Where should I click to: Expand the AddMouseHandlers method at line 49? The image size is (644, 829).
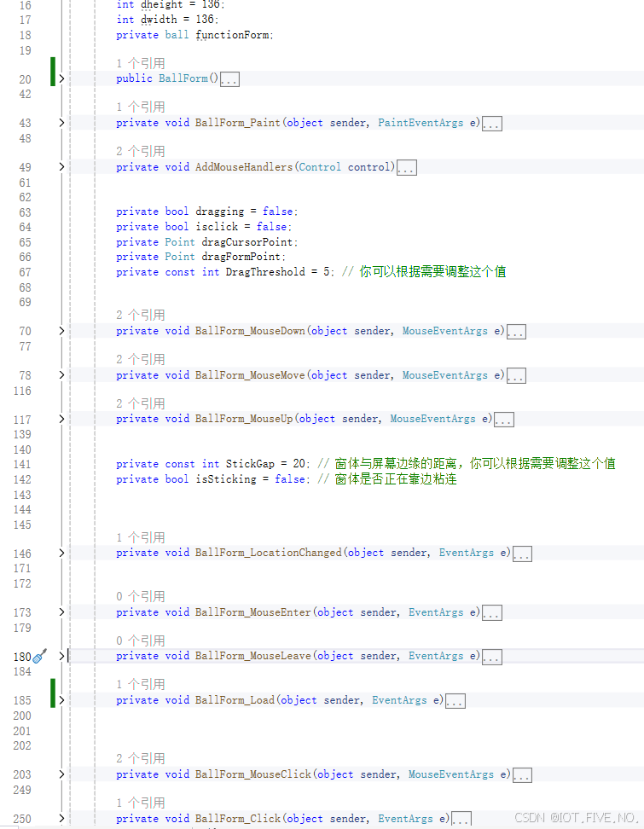pos(61,167)
